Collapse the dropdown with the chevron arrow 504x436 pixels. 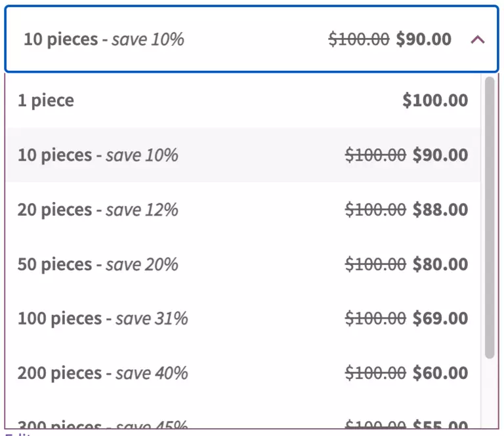tap(478, 39)
